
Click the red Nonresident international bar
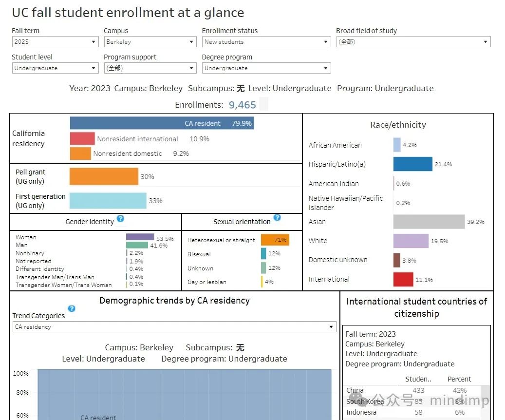82,138
